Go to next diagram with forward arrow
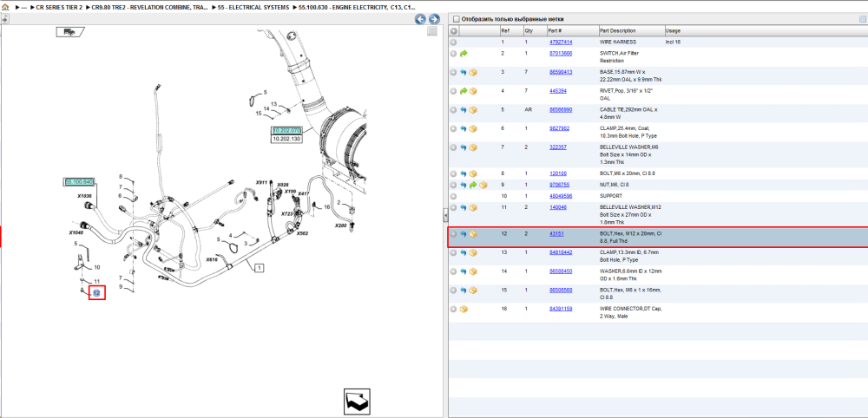The image size is (868, 418). point(434,19)
